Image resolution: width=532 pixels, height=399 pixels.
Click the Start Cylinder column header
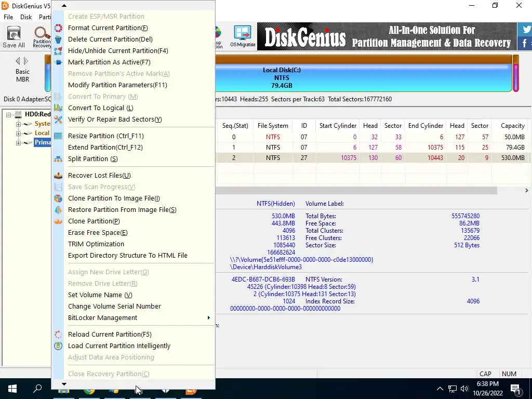338,126
